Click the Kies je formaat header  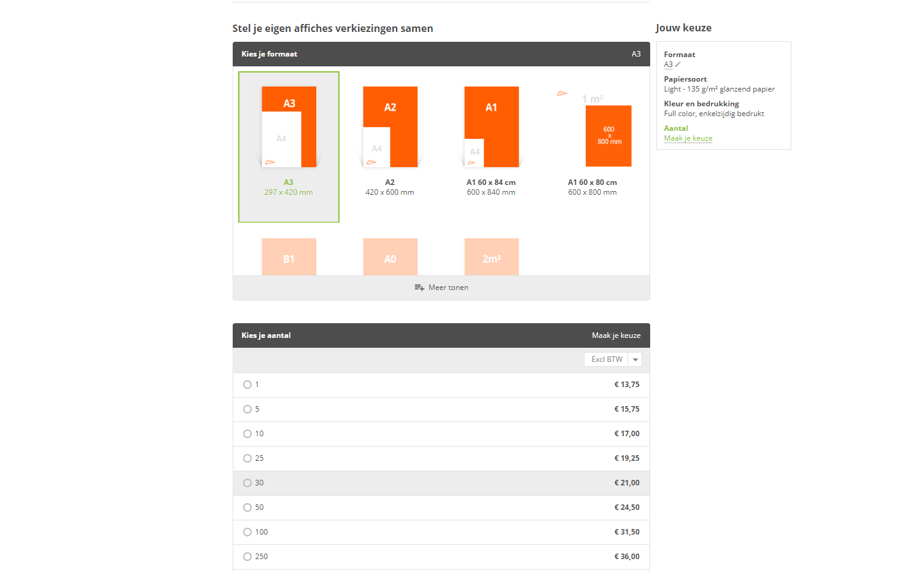click(x=441, y=54)
